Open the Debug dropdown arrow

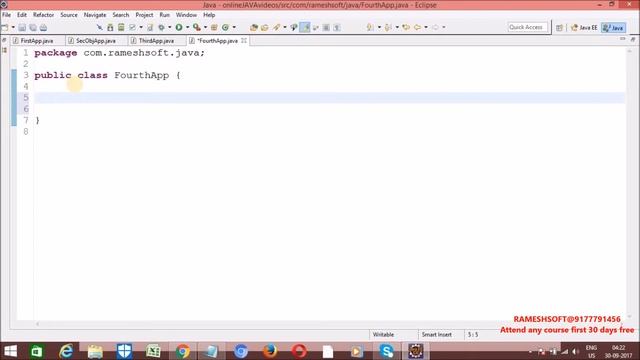[170, 27]
